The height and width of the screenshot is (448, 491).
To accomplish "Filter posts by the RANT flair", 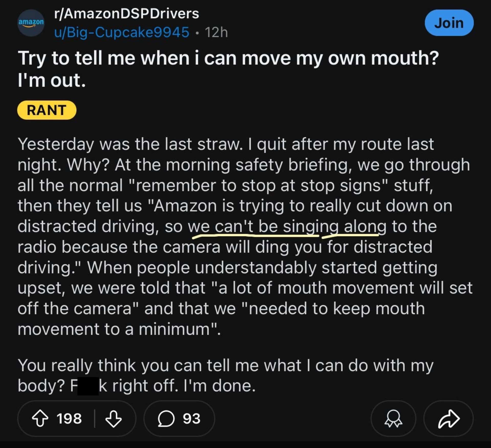I will tap(47, 110).
